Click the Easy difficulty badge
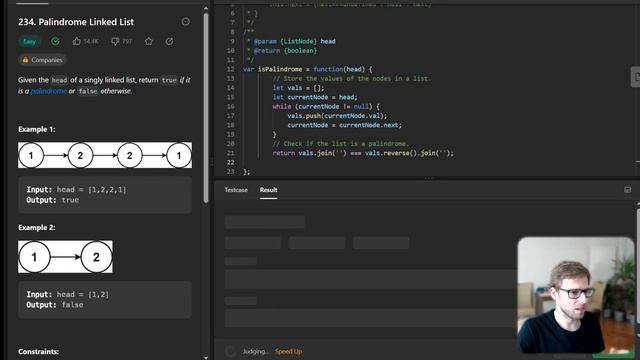 pos(29,41)
